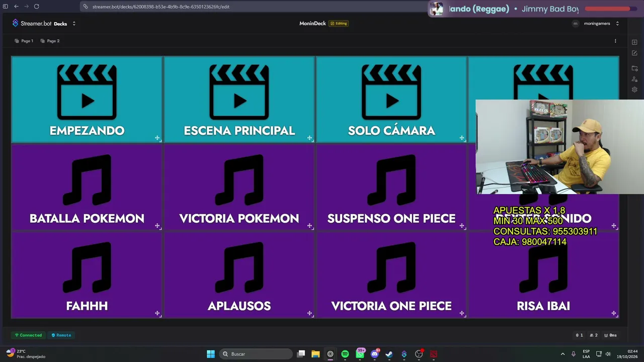Click the weather widget 23°C
The height and width of the screenshot is (362, 644).
[26, 354]
